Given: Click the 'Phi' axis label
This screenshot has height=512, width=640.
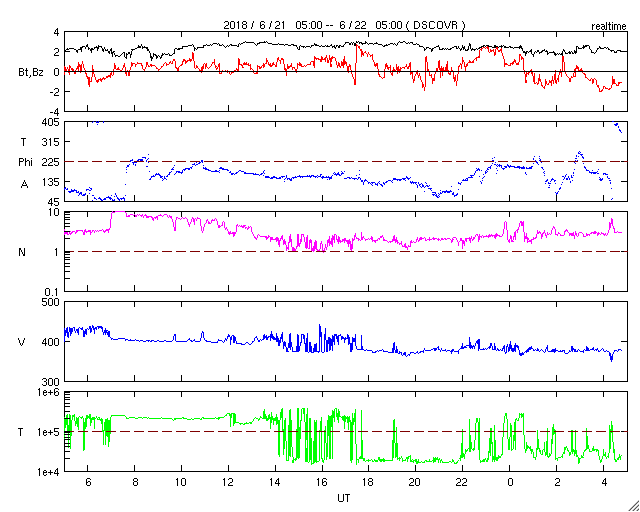Looking at the screenshot, I should tap(25, 163).
